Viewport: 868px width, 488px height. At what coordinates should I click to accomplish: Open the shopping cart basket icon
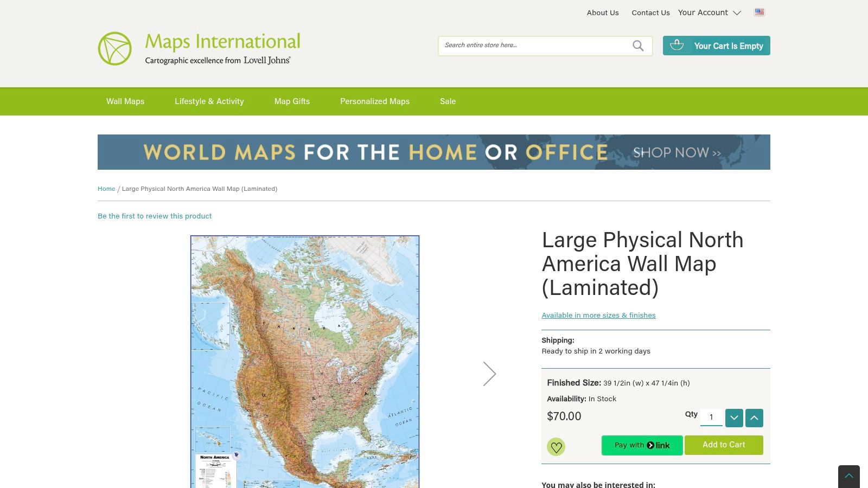[x=677, y=46]
